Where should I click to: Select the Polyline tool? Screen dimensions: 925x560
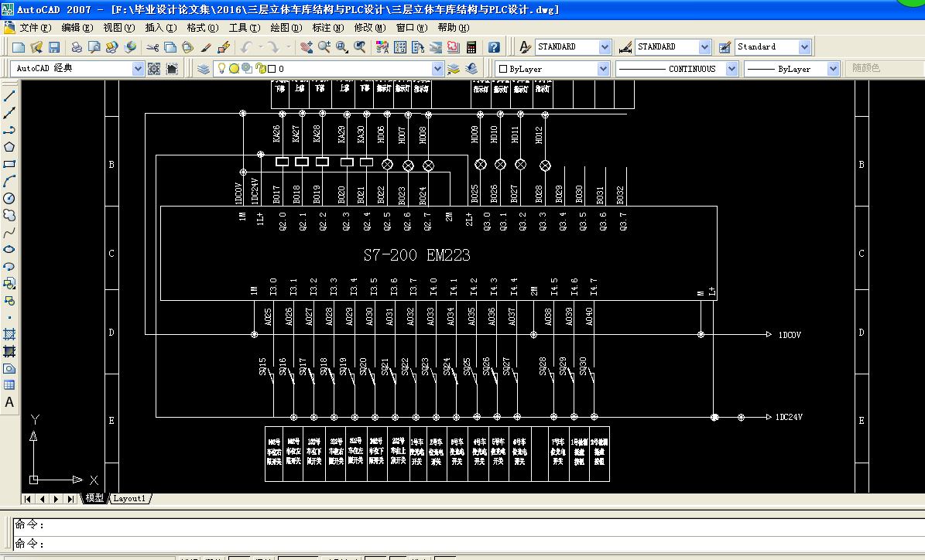coord(9,130)
